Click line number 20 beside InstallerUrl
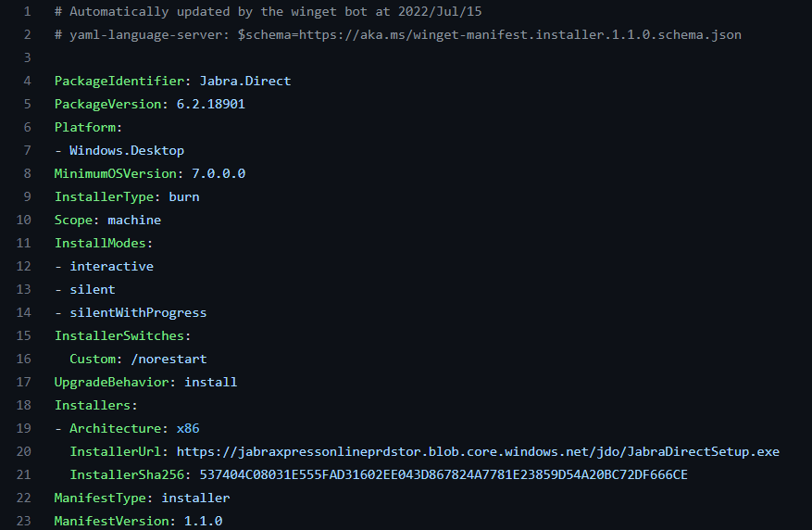The width and height of the screenshot is (812, 530). pyautogui.click(x=24, y=451)
